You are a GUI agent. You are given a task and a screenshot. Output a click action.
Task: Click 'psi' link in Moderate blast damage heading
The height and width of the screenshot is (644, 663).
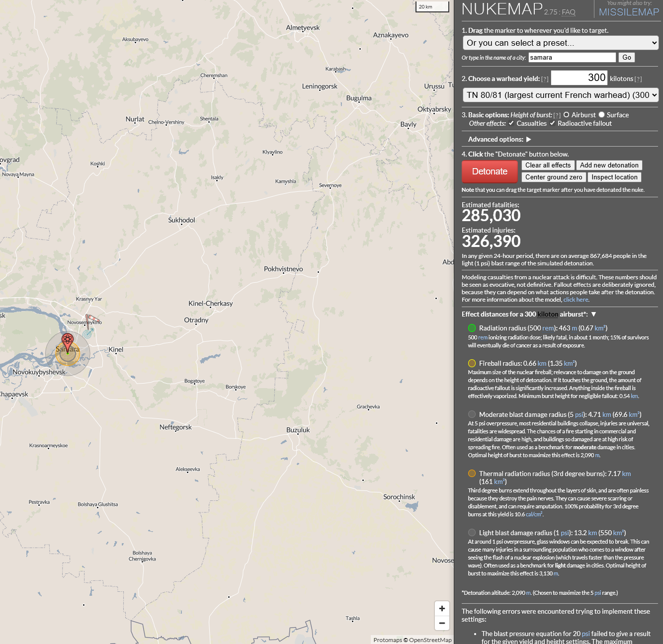[x=579, y=414]
